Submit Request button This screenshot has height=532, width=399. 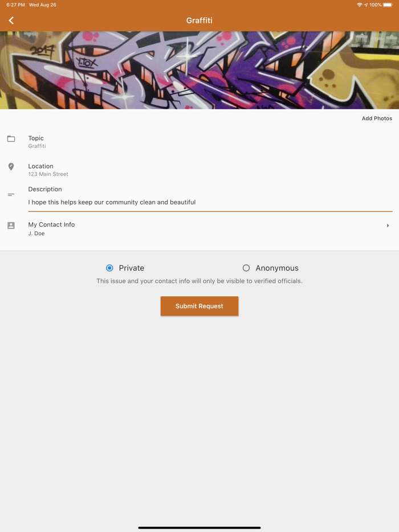pos(199,306)
